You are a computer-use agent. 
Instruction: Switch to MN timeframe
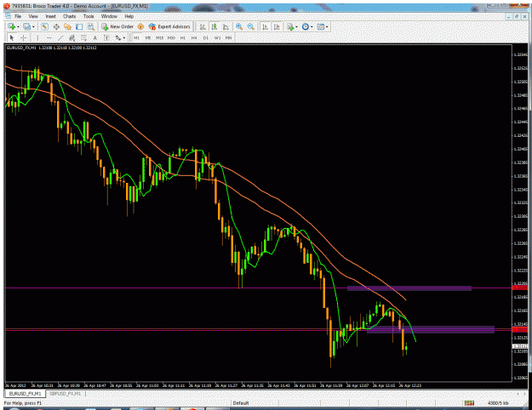click(229, 38)
